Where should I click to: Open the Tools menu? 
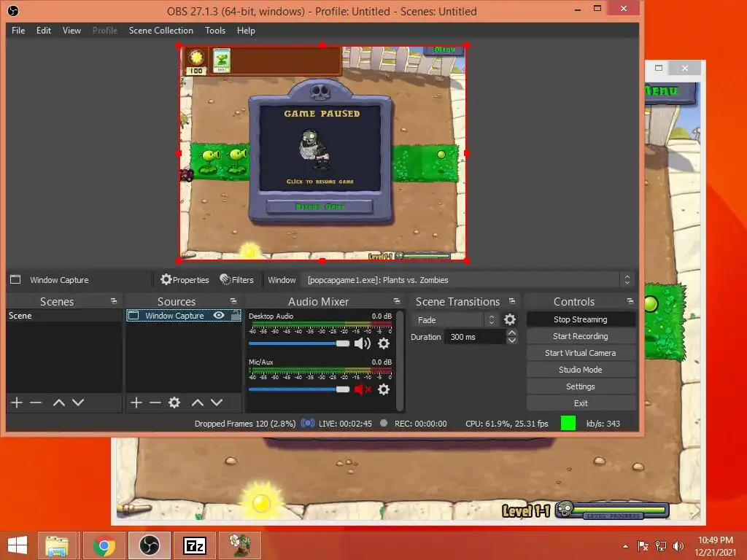(215, 31)
